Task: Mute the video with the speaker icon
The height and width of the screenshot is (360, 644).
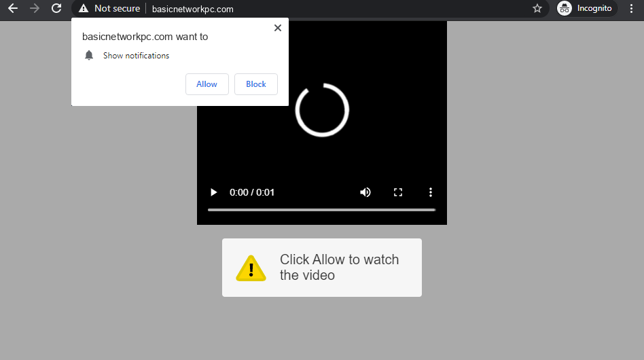Action: 365,192
